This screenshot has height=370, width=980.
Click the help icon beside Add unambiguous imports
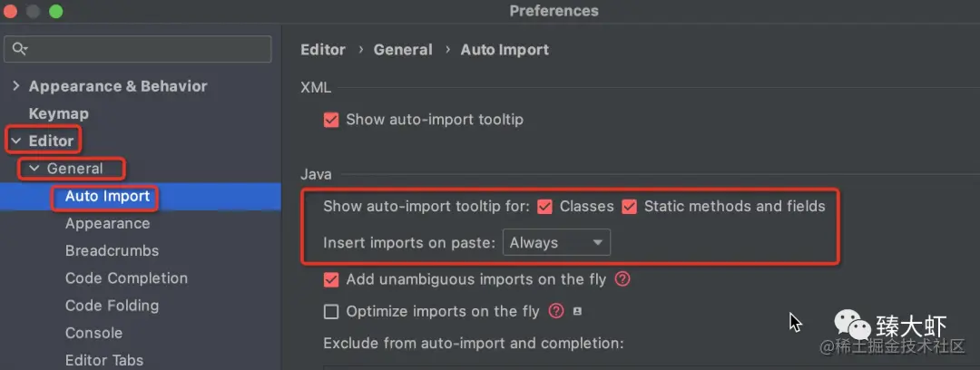click(622, 279)
